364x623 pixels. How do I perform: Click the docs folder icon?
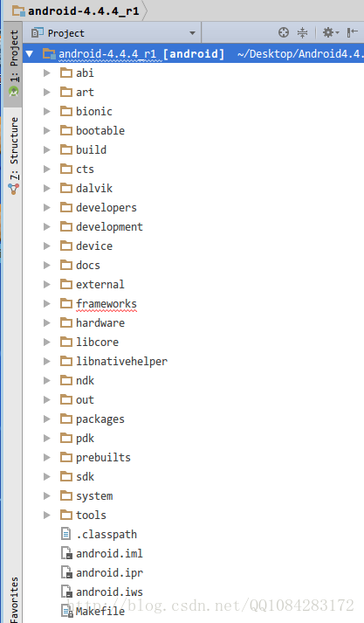pos(66,265)
